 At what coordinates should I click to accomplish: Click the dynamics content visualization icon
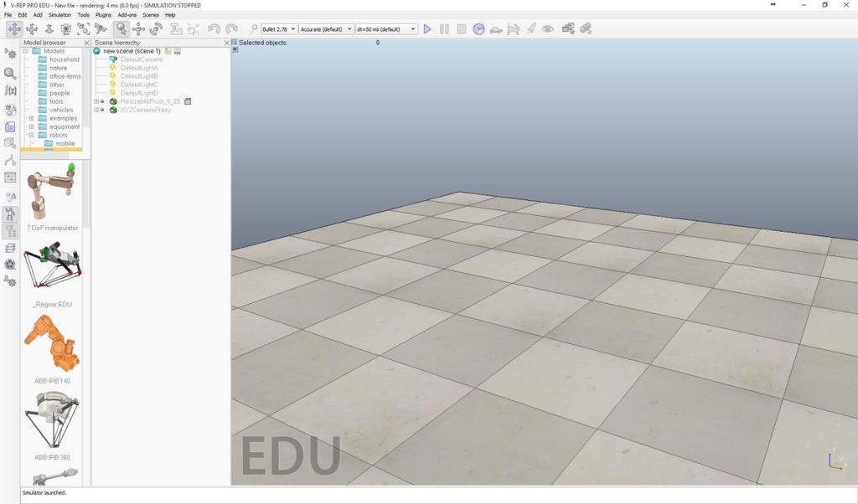pos(253,29)
